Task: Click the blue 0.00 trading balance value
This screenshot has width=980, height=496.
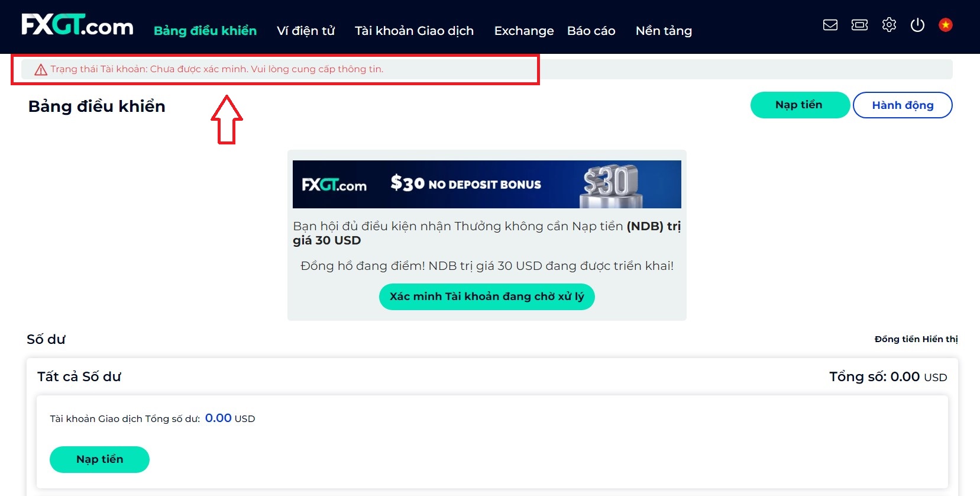Action: click(218, 418)
